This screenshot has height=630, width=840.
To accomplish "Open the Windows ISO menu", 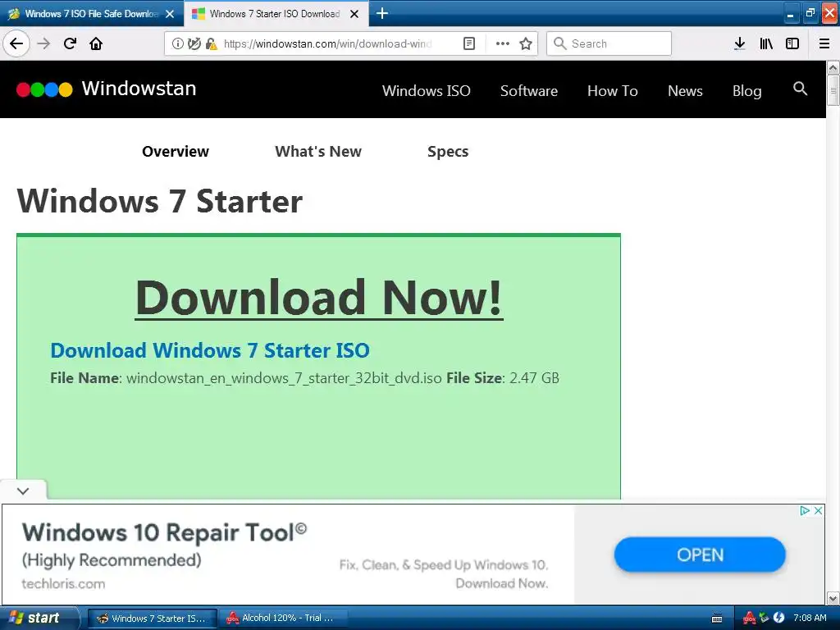I will [427, 90].
